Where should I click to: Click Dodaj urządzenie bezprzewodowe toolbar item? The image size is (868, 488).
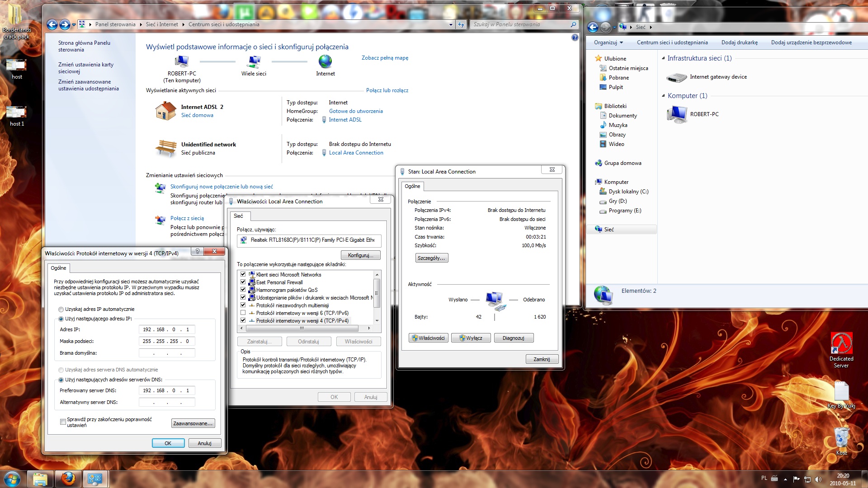point(811,42)
